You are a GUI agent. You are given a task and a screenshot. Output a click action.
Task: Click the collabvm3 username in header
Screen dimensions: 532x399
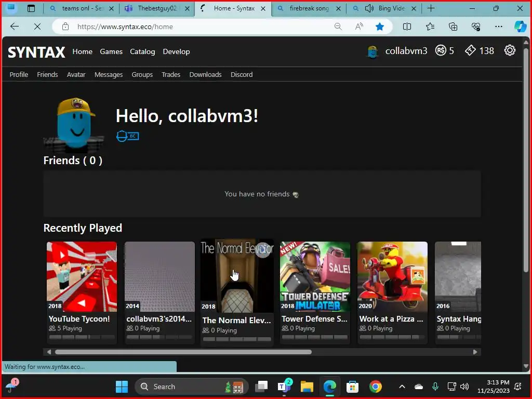[x=406, y=51]
